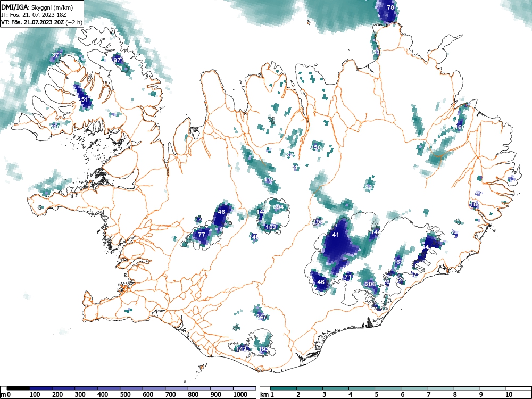Pick the legend swatch between 500 and 600
532x399 pixels.
click(131, 388)
